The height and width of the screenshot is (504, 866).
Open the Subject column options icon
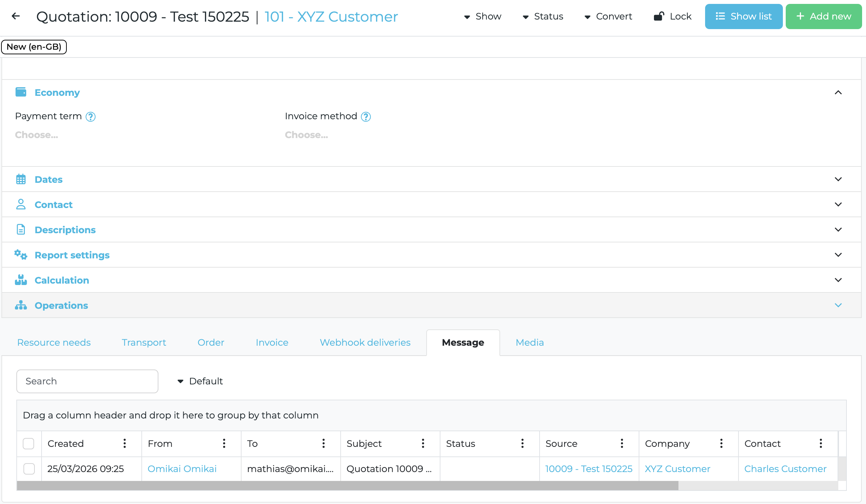pos(423,443)
